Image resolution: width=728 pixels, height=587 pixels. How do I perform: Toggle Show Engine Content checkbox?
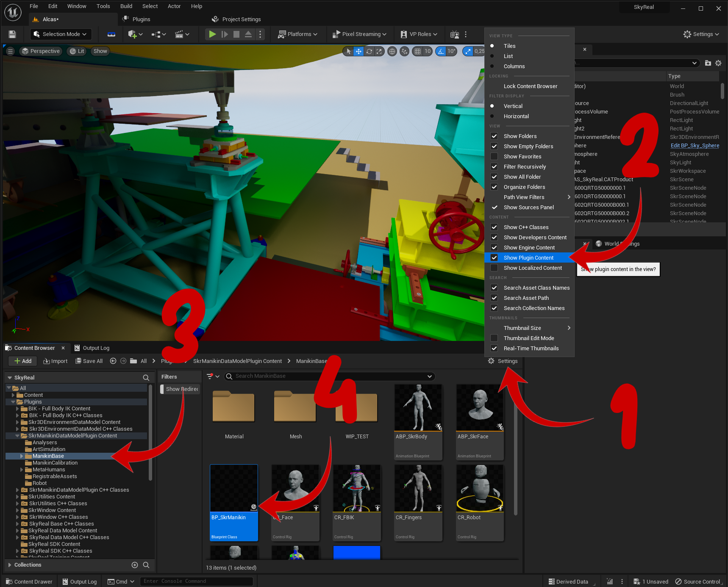[x=494, y=247]
